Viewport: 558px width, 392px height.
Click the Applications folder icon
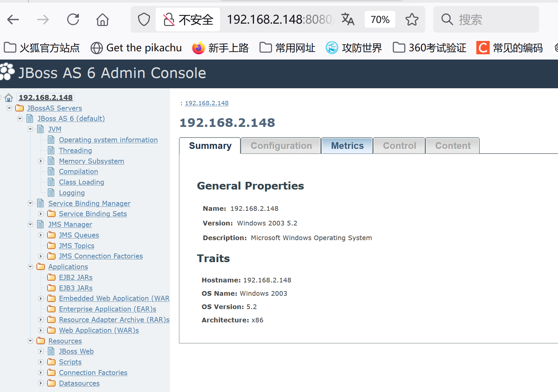(x=41, y=267)
